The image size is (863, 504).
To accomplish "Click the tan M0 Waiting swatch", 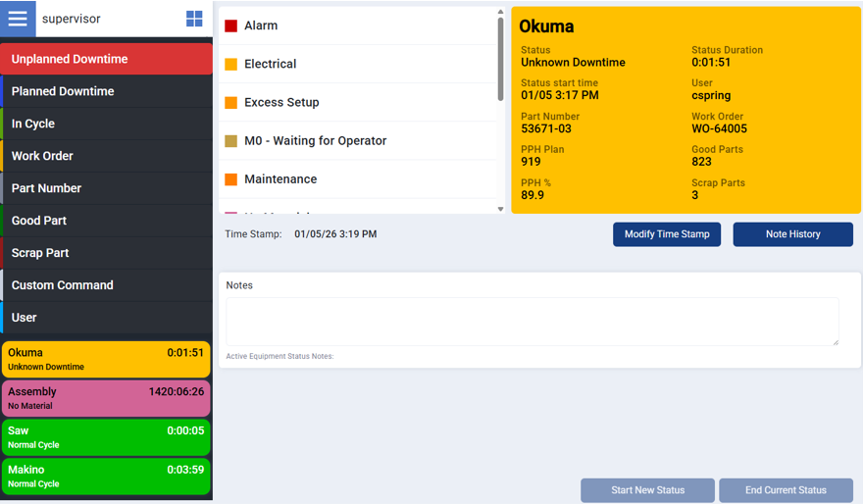I will pyautogui.click(x=231, y=141).
